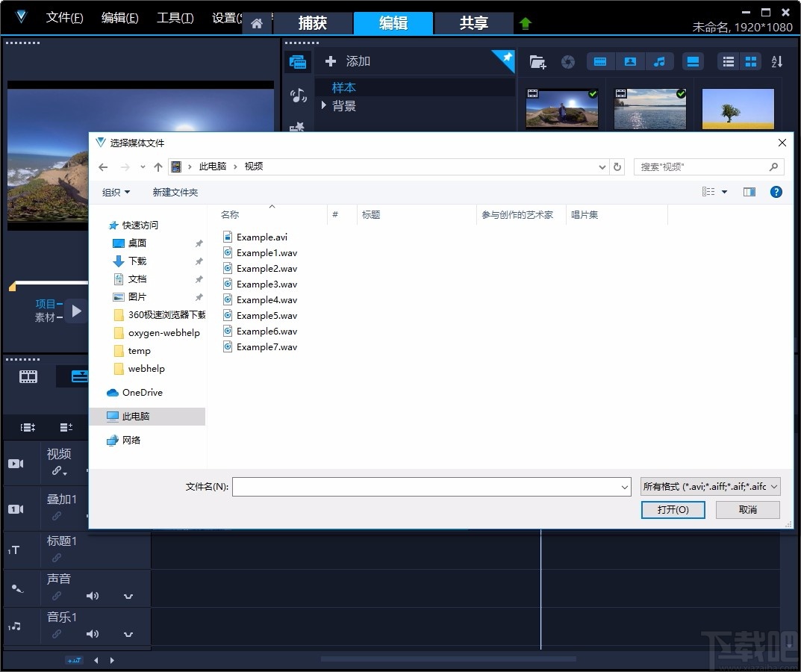This screenshot has height=672, width=801.
Task: Click 新建文件夹 to create folder
Action: pyautogui.click(x=175, y=192)
